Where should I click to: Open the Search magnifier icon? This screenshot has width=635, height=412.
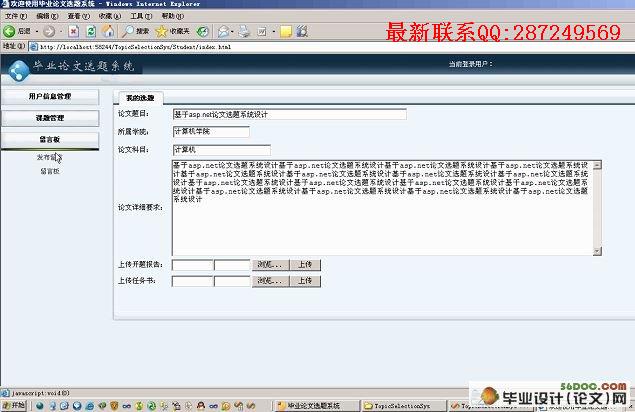click(x=128, y=31)
